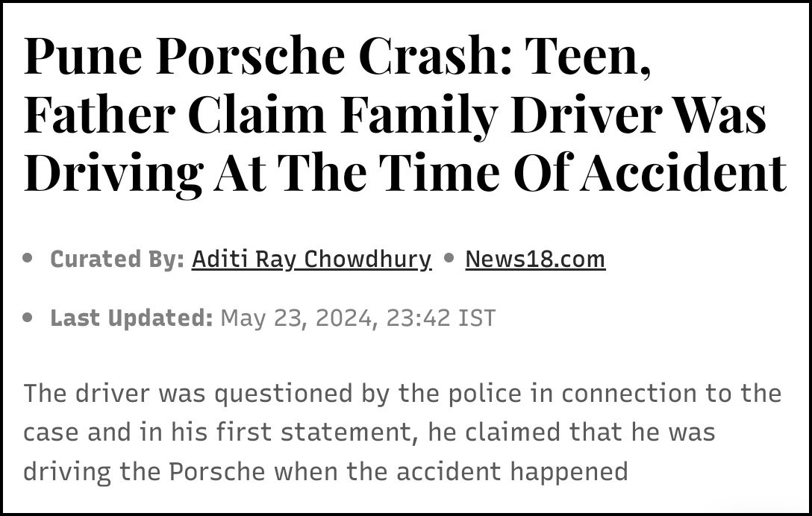Open the News18.com source link

click(535, 259)
